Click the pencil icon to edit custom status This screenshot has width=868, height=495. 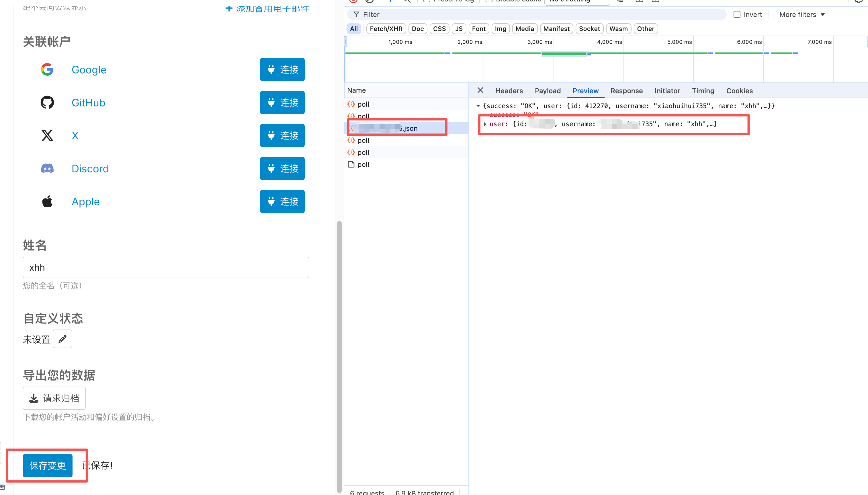(x=62, y=339)
